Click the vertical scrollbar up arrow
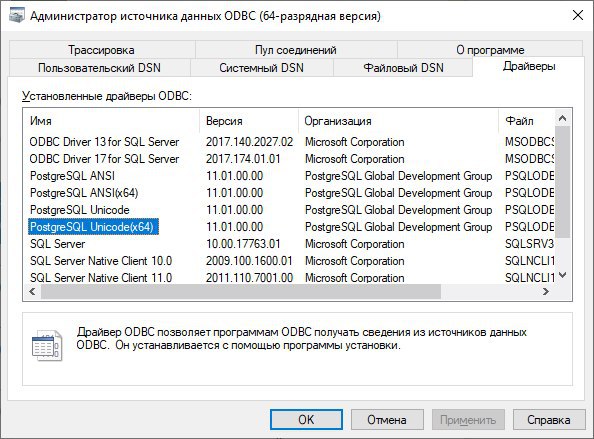The width and height of the screenshot is (594, 439). [563, 118]
